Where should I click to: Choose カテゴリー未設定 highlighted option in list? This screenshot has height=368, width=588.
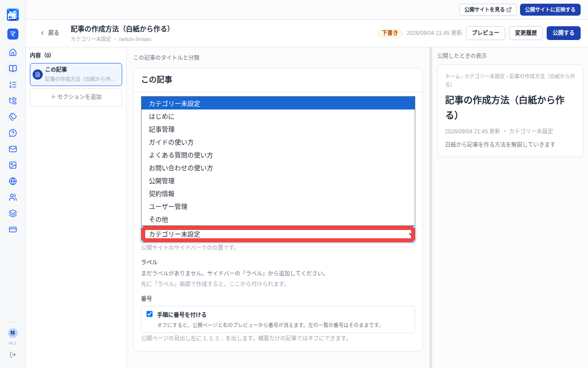coord(278,103)
